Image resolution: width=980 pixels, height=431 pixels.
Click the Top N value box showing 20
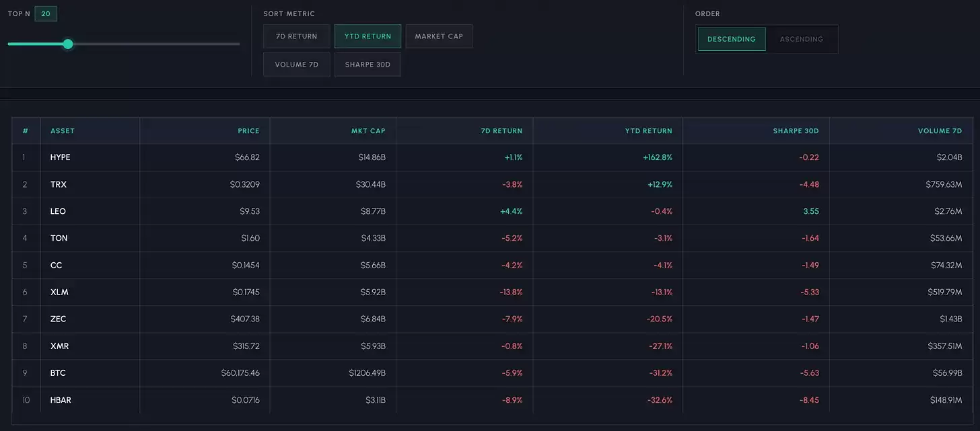point(46,13)
